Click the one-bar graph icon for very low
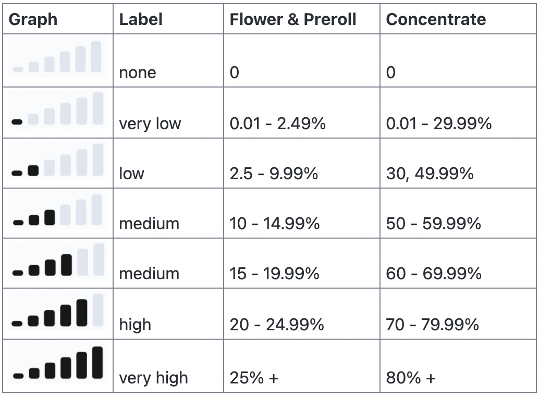The image size is (540, 398). pyautogui.click(x=58, y=108)
